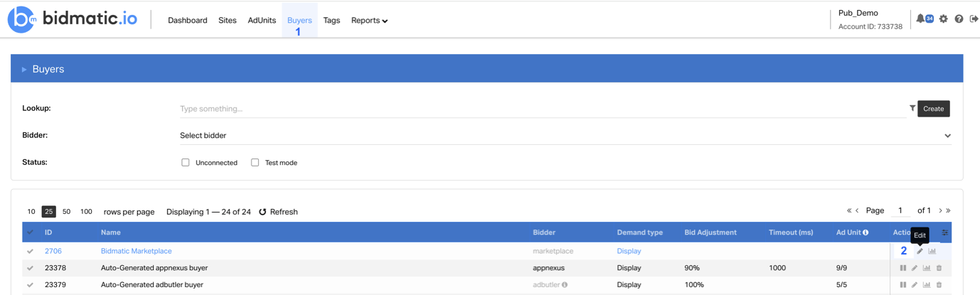Viewport: 980px width, 295px height.
Task: Open the filter funnel icon beside Create
Action: (x=912, y=108)
